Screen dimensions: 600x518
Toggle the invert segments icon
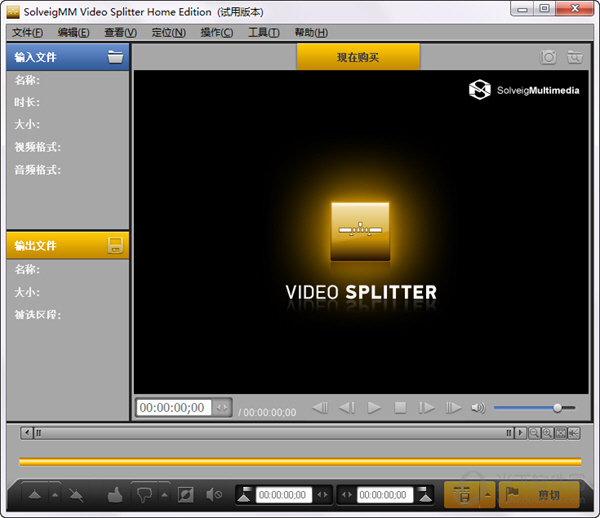pyautogui.click(x=186, y=495)
